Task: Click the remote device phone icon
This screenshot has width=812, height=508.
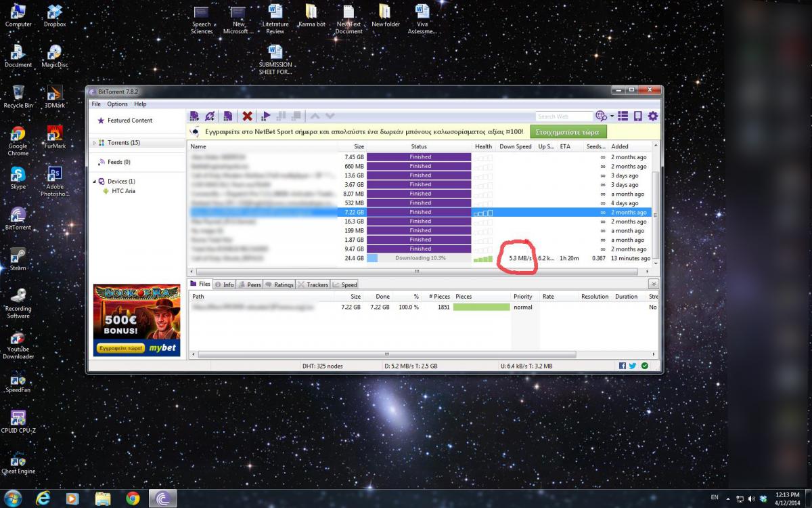Action: (x=637, y=117)
